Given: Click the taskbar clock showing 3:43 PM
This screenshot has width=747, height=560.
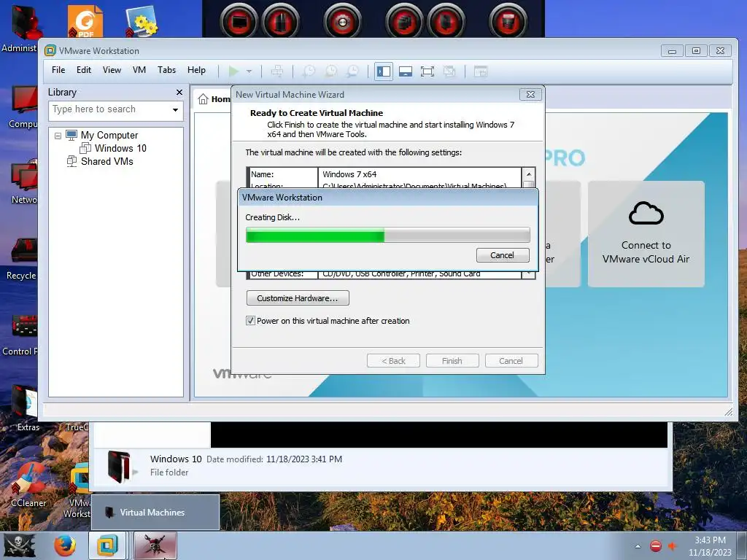Looking at the screenshot, I should coord(710,546).
